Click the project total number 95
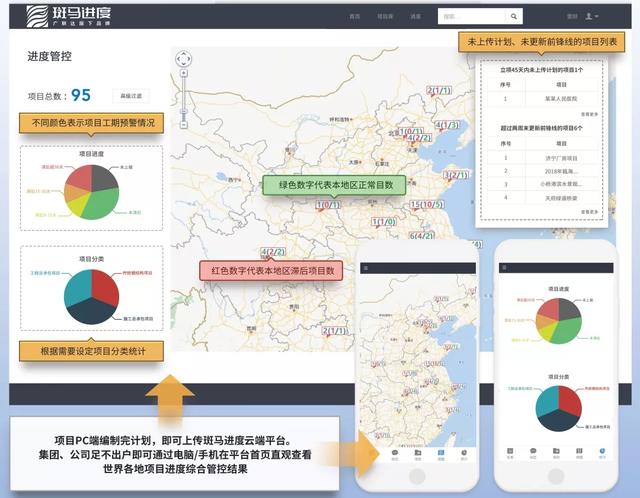 [81, 95]
